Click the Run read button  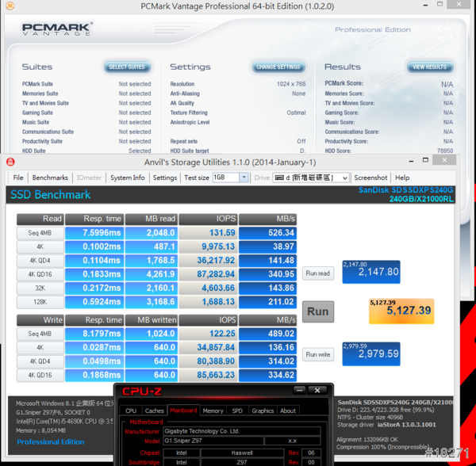pos(318,273)
